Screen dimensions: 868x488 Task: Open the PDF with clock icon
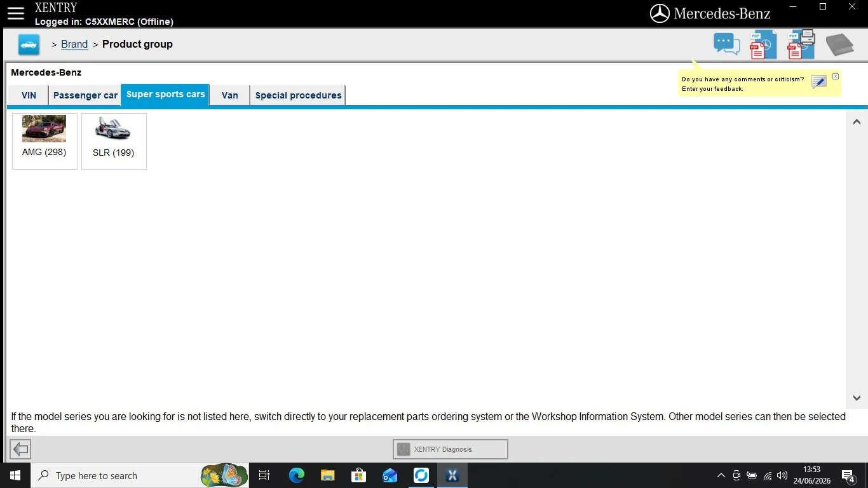(763, 44)
